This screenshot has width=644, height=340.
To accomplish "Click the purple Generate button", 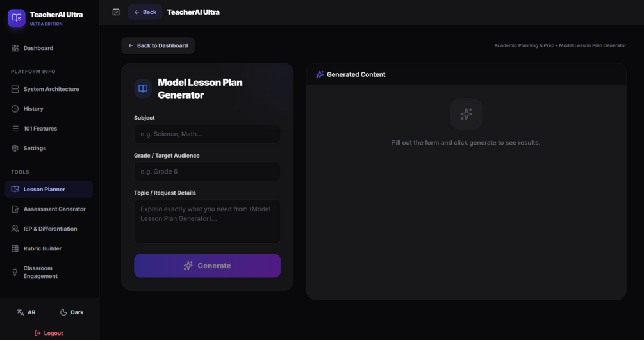I will [208, 266].
